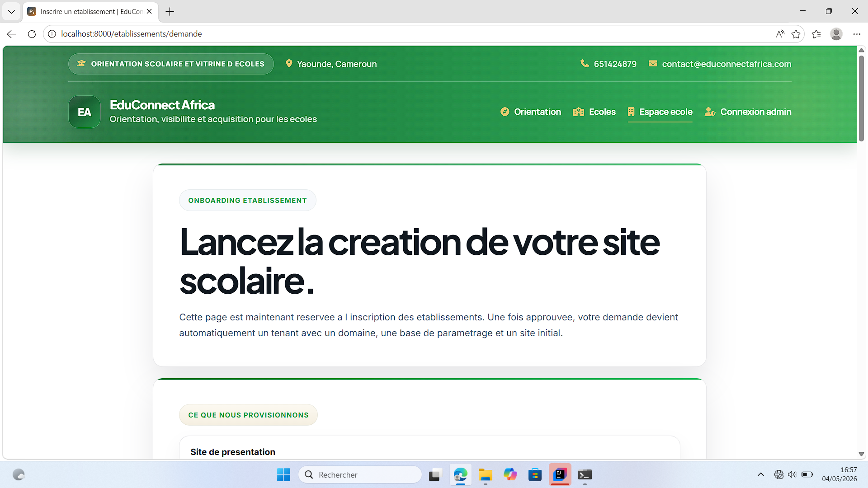Open the Terminal app in the taskbar
Screen dimensions: 868x488
click(585, 475)
